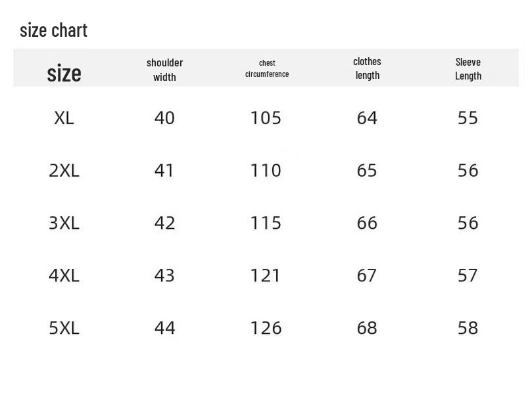The image size is (532, 399).
Task: Select the 5XL size row label
Action: pyautogui.click(x=64, y=328)
